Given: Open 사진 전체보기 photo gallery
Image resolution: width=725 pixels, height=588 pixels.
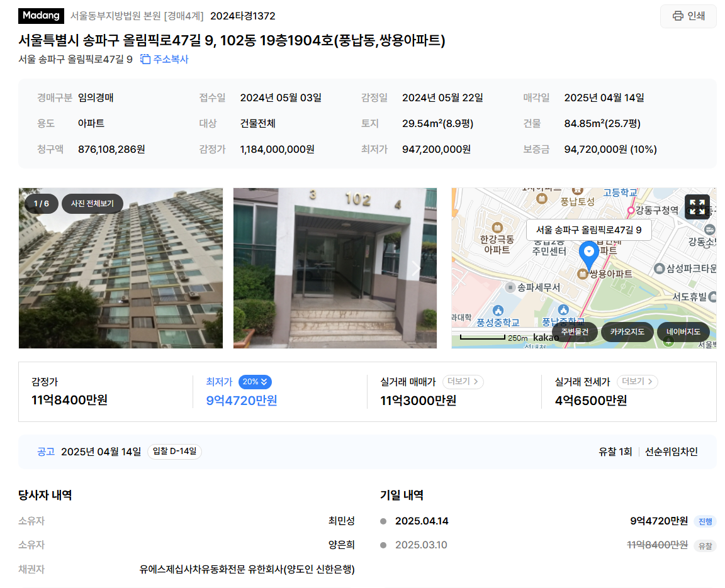Looking at the screenshot, I should [x=92, y=204].
